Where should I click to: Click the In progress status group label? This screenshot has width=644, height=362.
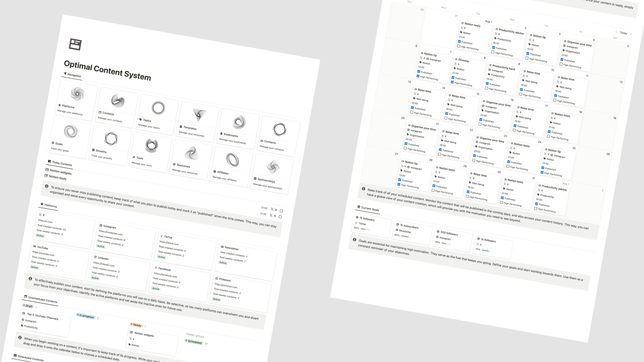point(85,316)
